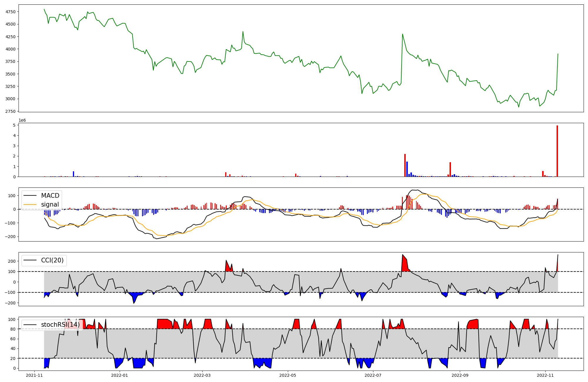The height and width of the screenshot is (382, 588).
Task: Click the 2022-07 x-axis date label
Action: point(373,375)
